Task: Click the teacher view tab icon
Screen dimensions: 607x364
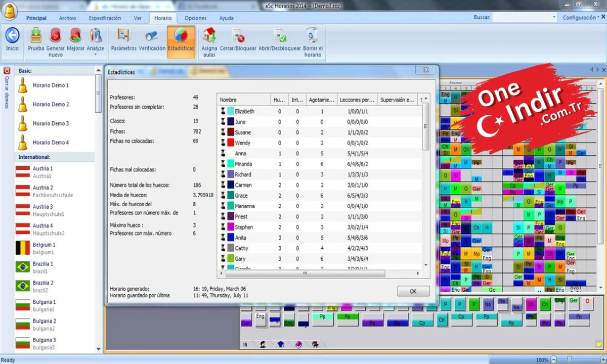Action: pos(263,344)
